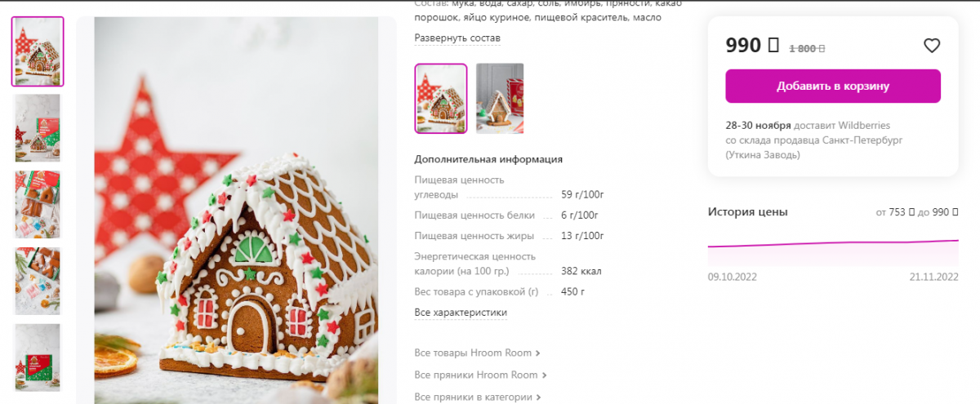This screenshot has width=980, height=404.
Task: Open Все товары Hroom Room link
Action: click(473, 353)
